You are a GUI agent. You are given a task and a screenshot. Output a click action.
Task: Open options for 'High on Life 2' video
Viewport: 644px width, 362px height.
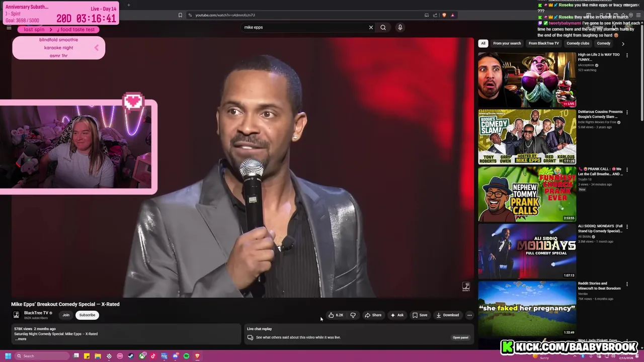[627, 55]
